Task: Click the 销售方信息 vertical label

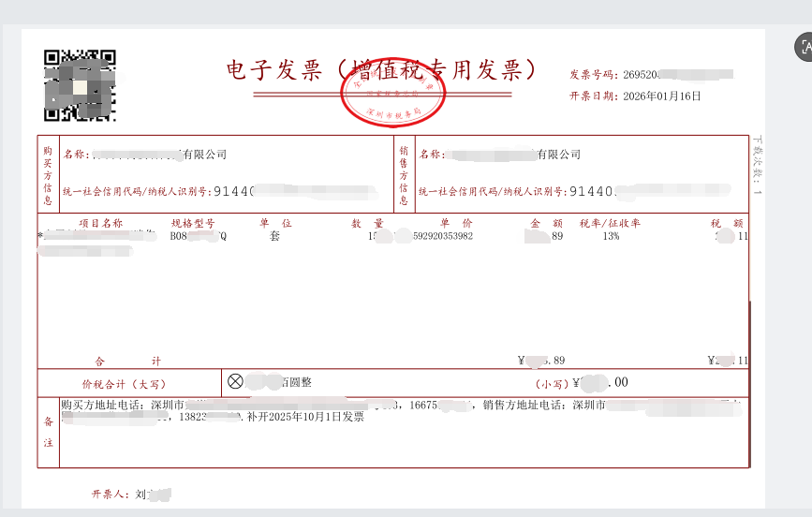Action: [404, 174]
